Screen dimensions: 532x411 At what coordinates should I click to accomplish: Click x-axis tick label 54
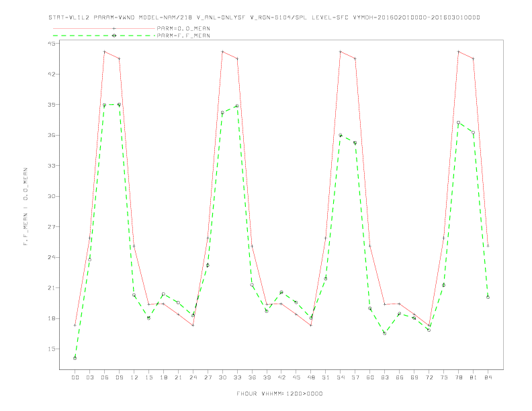coord(341,377)
